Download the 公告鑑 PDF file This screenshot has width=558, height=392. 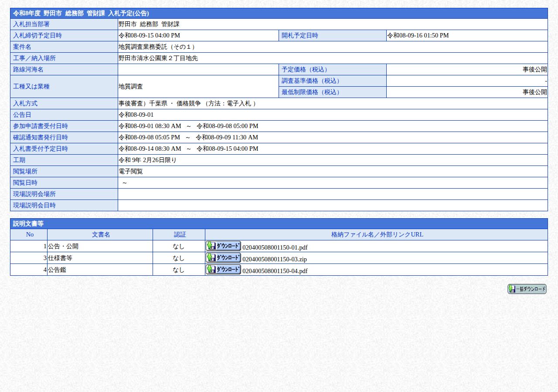[223, 269]
